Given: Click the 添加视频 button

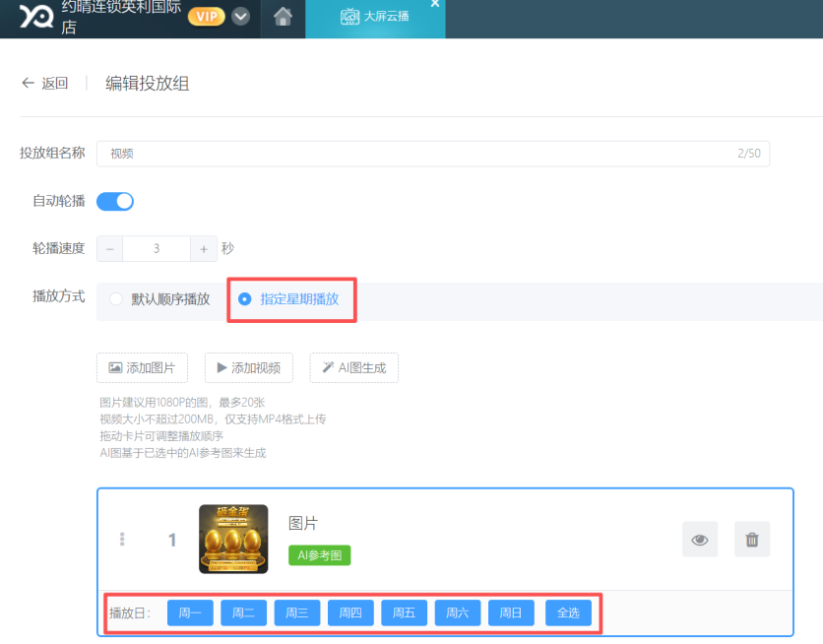Looking at the screenshot, I should coord(249,368).
